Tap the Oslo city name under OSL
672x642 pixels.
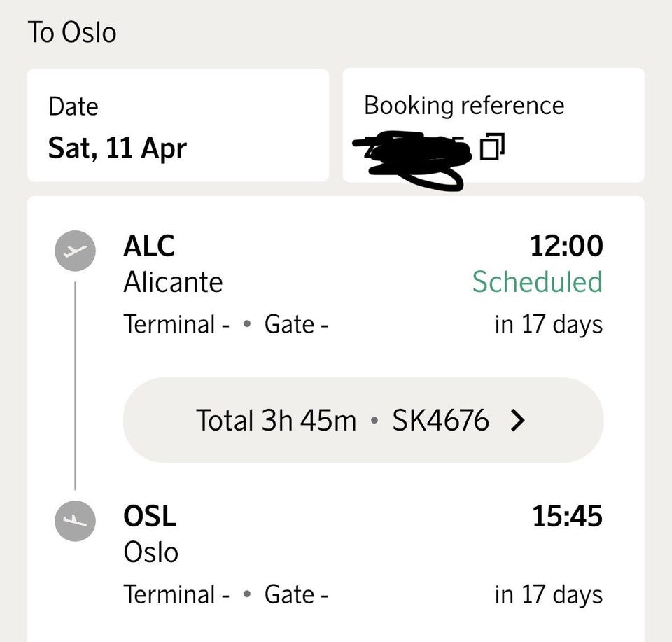click(x=151, y=552)
